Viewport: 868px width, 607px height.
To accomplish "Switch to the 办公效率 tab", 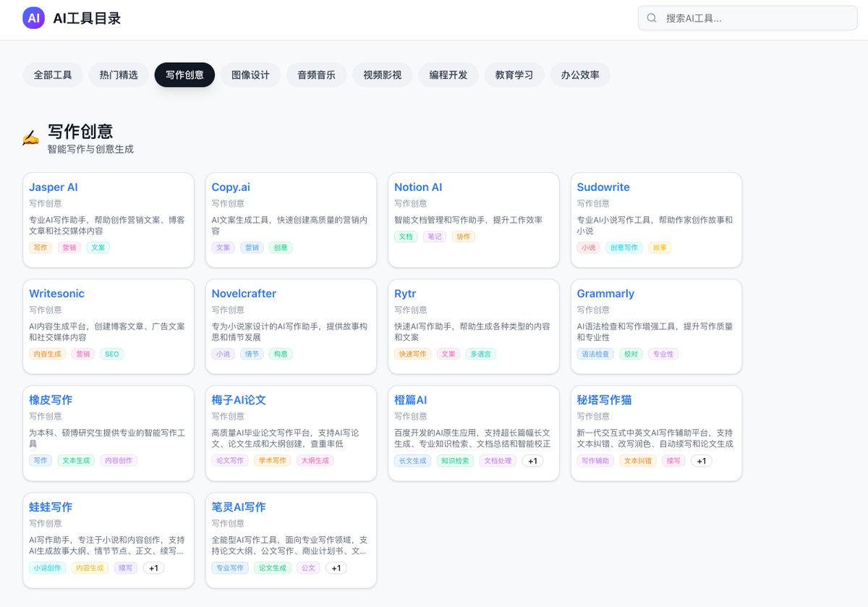I will pos(580,75).
